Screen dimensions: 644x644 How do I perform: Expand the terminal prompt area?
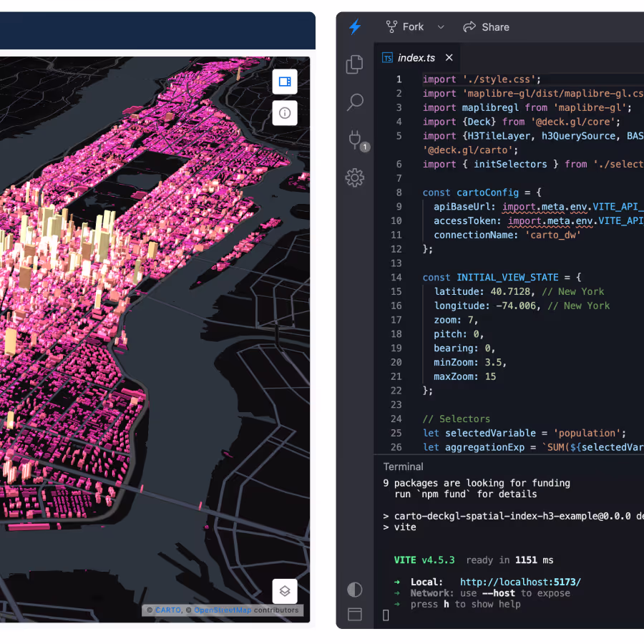point(385,614)
